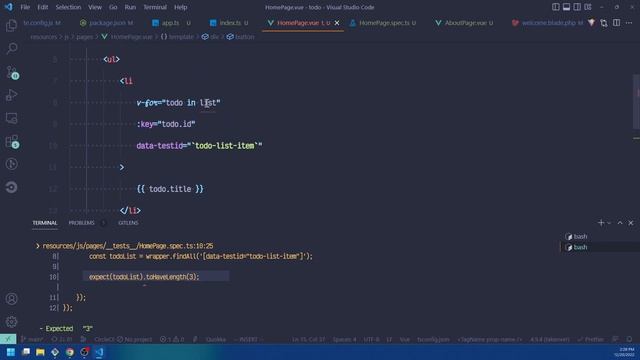Viewport: 640px width, 360px height.
Task: Close the terminal panel
Action: click(x=631, y=223)
